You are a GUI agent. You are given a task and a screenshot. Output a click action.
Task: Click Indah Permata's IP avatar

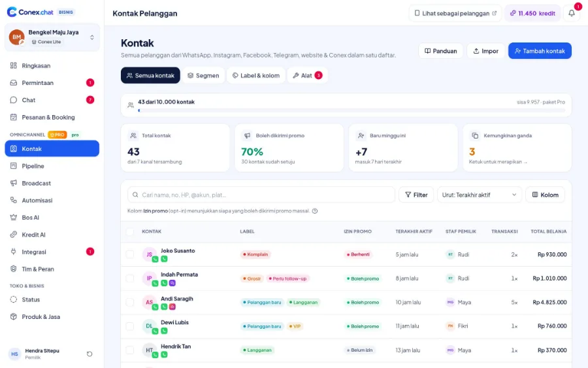(149, 278)
